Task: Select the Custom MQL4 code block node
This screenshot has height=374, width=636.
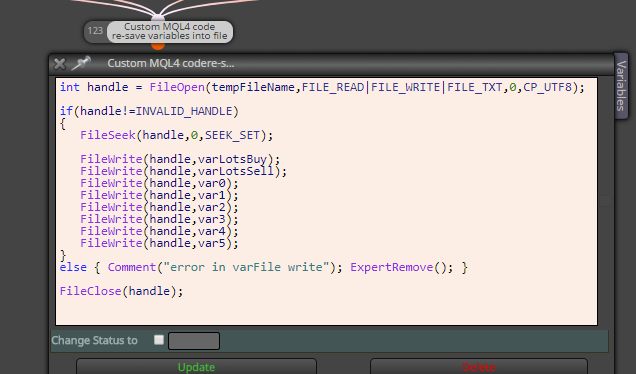Action: (x=170, y=31)
